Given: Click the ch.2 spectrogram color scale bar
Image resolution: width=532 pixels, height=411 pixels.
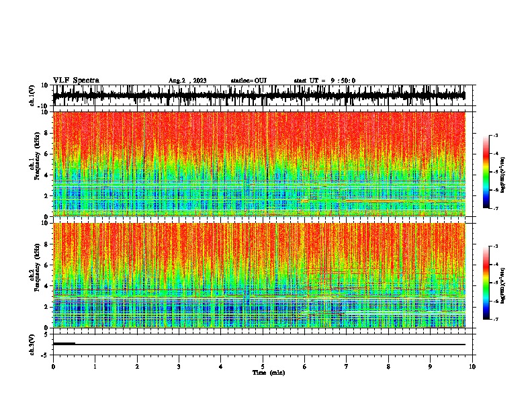Looking at the screenshot, I should click(x=486, y=283).
